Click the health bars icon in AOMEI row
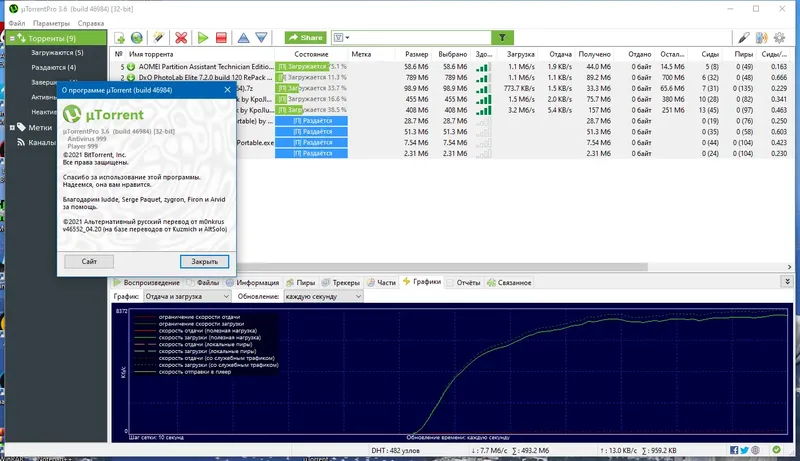Viewport: 800px width, 461px height. point(483,67)
